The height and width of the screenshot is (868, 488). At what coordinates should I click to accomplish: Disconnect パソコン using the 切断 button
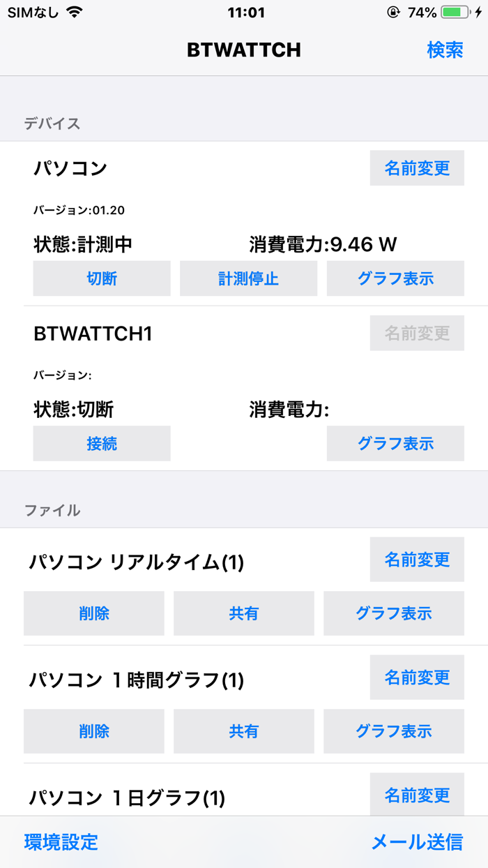pos(101,278)
